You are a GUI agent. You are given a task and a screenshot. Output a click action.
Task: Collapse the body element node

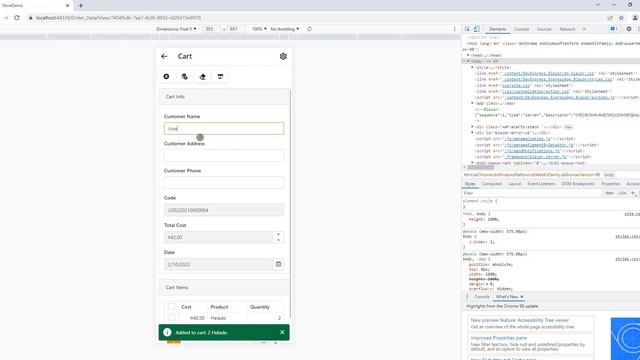pyautogui.click(x=468, y=61)
